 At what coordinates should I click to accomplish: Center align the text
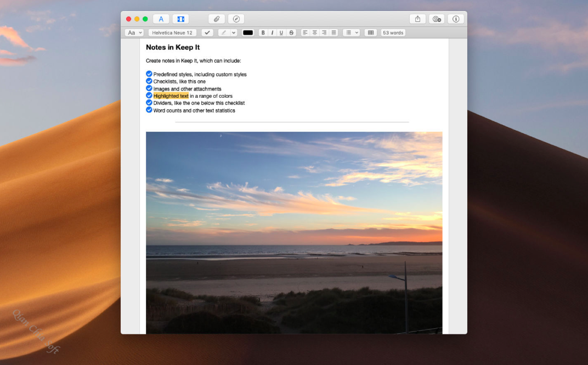[315, 32]
